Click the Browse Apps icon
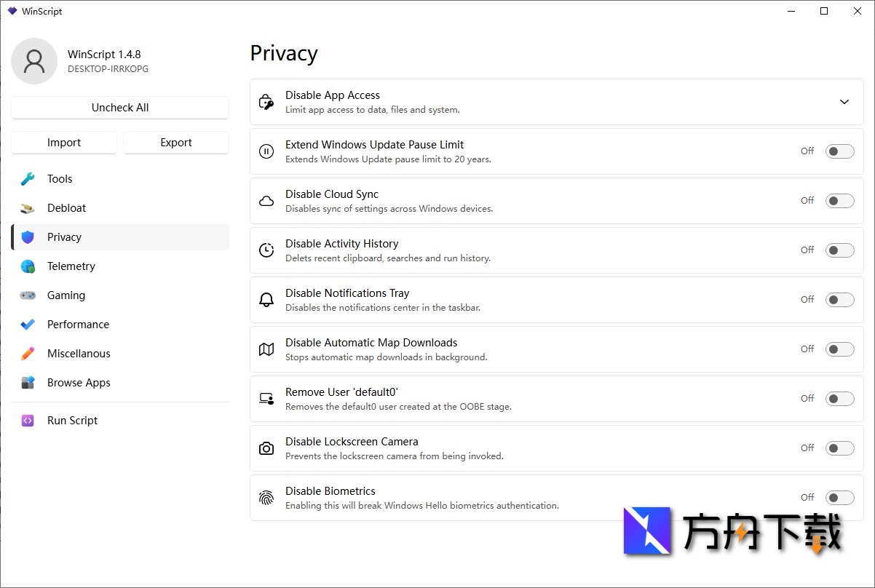 tap(28, 383)
